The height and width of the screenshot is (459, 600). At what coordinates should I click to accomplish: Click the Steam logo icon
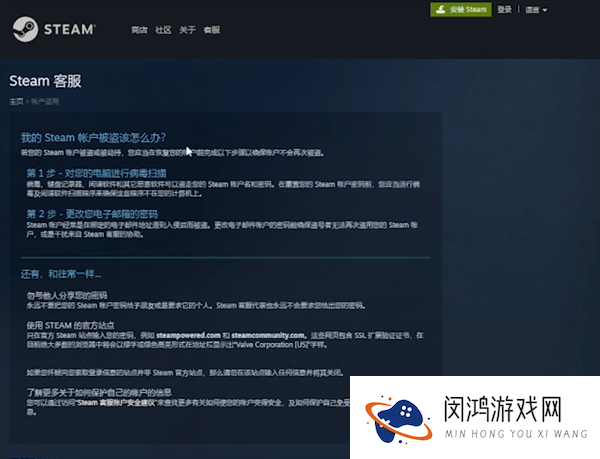point(25,29)
